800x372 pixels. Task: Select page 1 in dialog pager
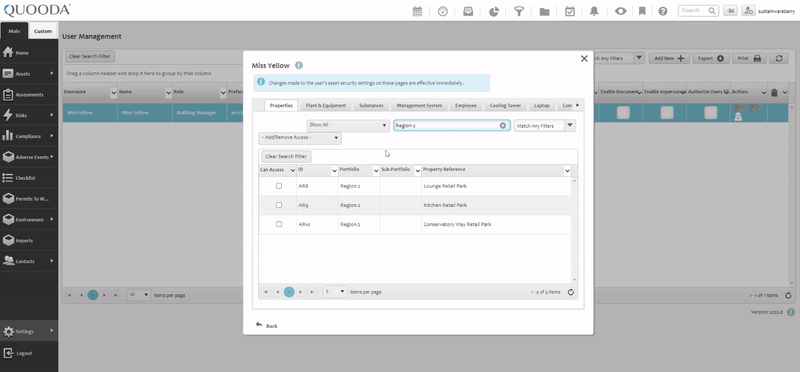point(289,292)
